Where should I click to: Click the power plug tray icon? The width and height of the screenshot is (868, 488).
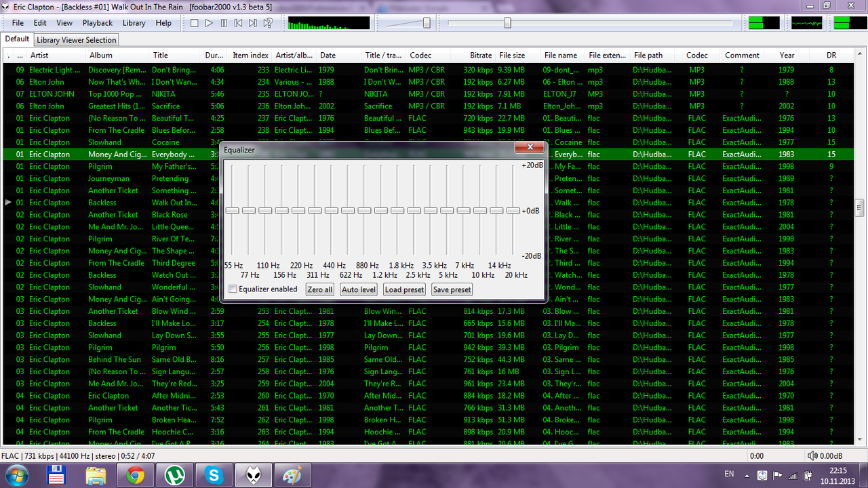point(808,475)
